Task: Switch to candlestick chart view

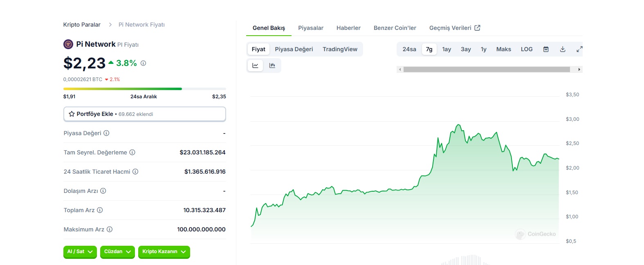Action: [272, 66]
